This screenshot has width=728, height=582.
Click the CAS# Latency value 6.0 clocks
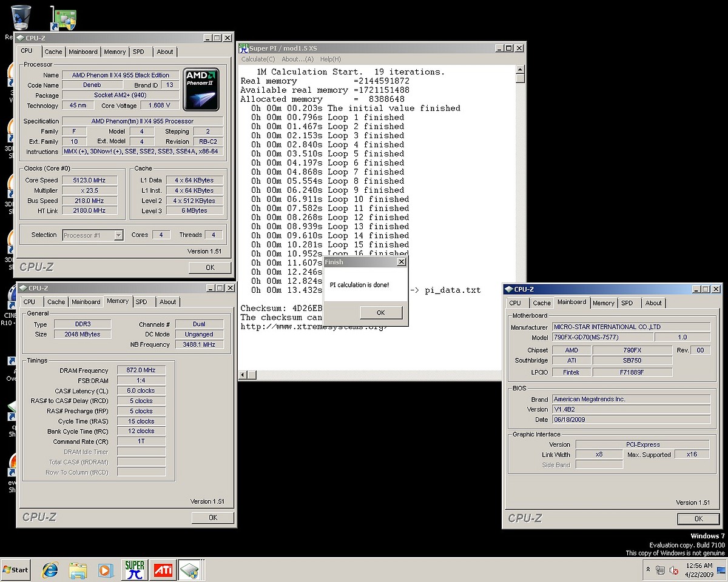[x=141, y=391]
